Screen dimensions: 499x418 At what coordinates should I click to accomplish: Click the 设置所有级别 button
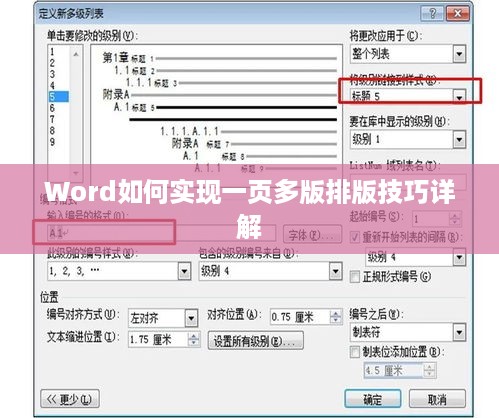[x=256, y=341]
